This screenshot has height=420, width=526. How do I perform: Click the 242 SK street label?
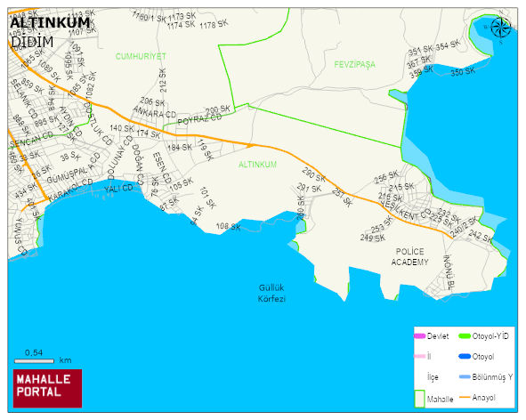pos(481,236)
